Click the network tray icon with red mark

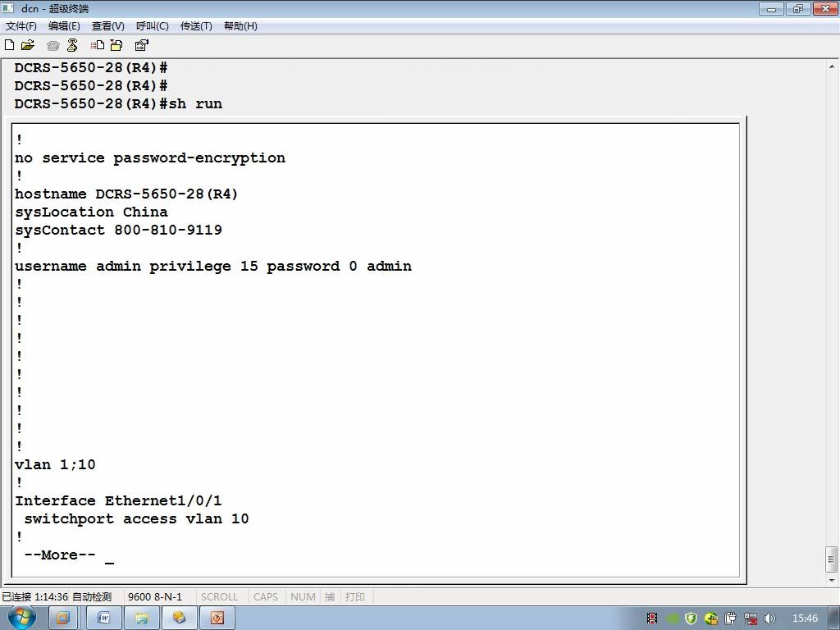tap(751, 619)
